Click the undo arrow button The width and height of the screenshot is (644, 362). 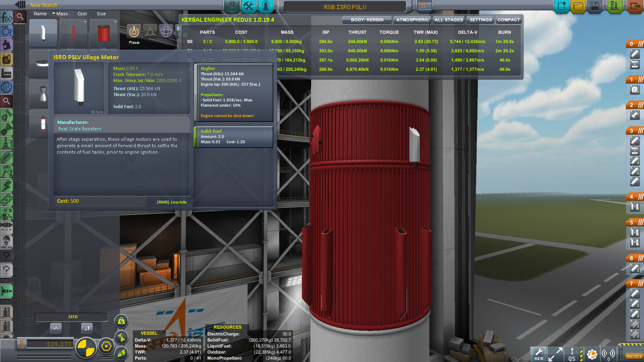[x=56, y=328]
